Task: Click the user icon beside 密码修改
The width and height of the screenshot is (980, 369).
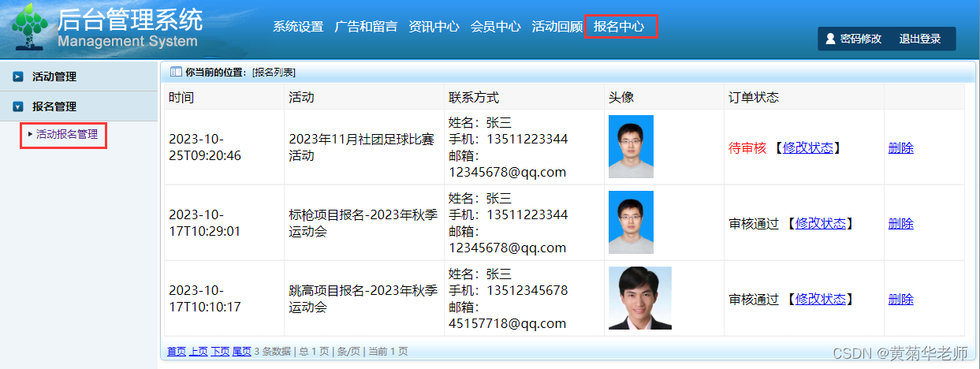Action: coord(830,39)
